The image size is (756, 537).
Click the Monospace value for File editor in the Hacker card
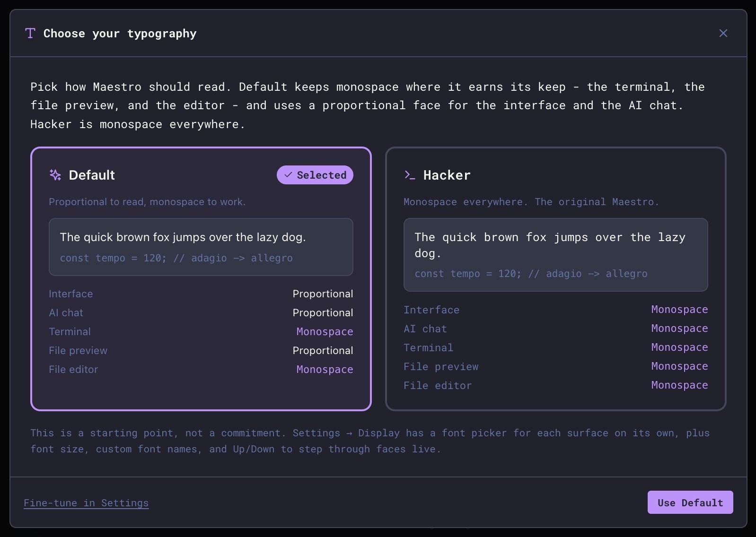click(679, 385)
